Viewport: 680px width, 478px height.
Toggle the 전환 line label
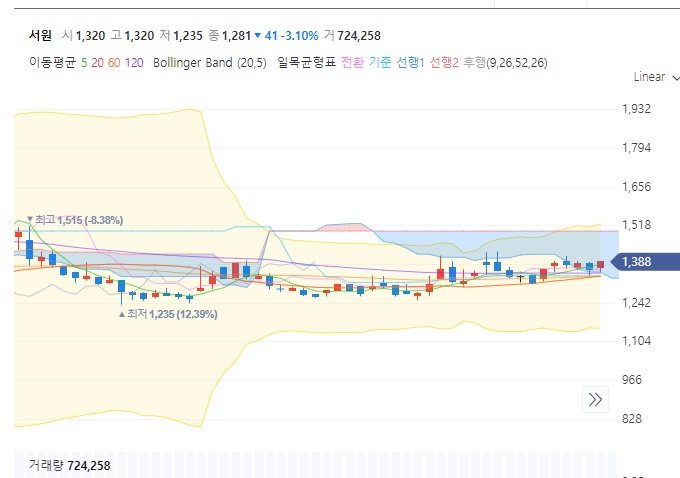353,62
